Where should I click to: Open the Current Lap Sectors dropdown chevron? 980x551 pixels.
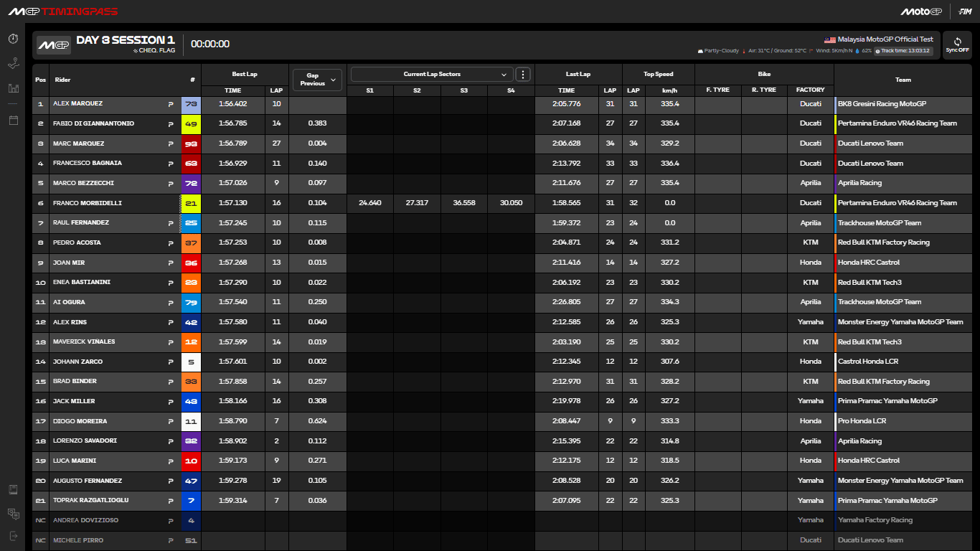pos(503,74)
